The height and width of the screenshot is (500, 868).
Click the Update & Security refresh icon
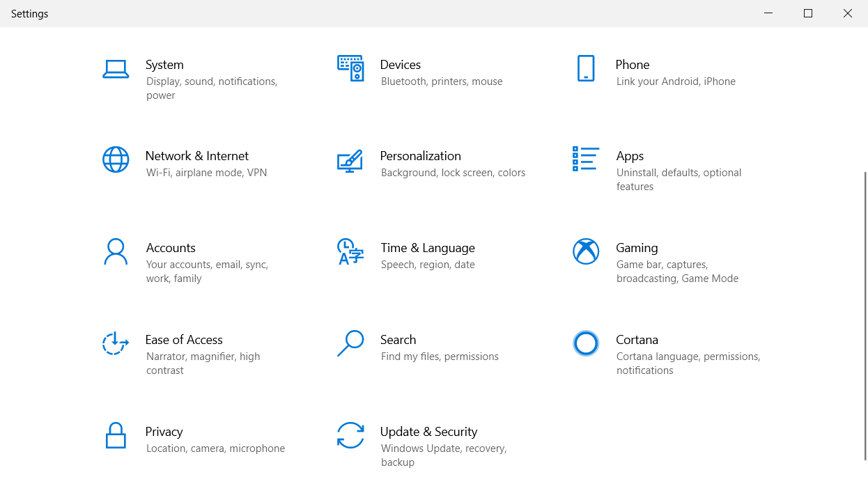tap(350, 435)
